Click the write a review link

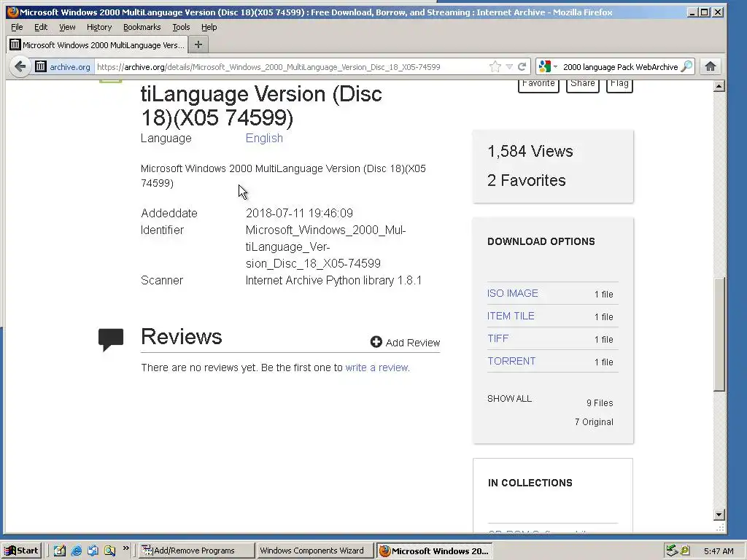point(376,367)
